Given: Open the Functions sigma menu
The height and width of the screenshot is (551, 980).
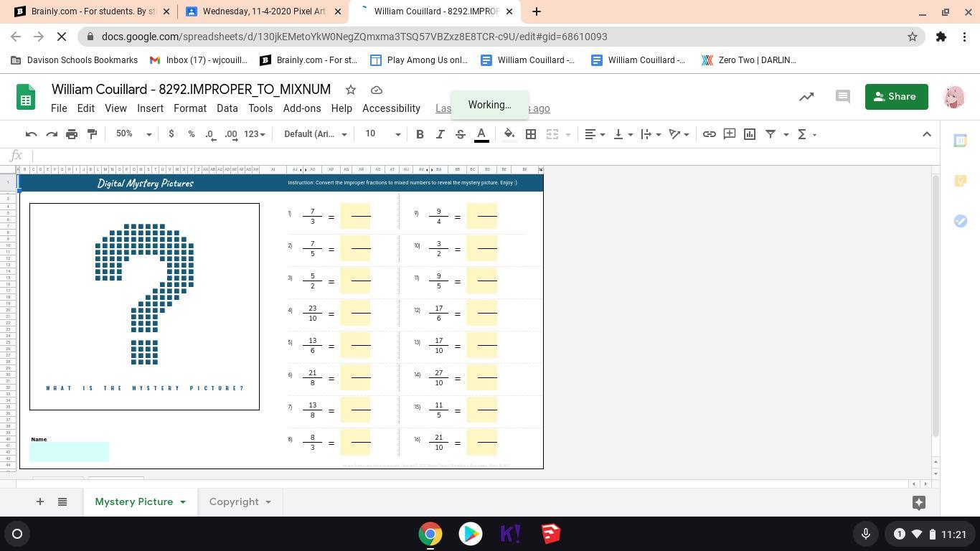Looking at the screenshot, I should point(806,134).
